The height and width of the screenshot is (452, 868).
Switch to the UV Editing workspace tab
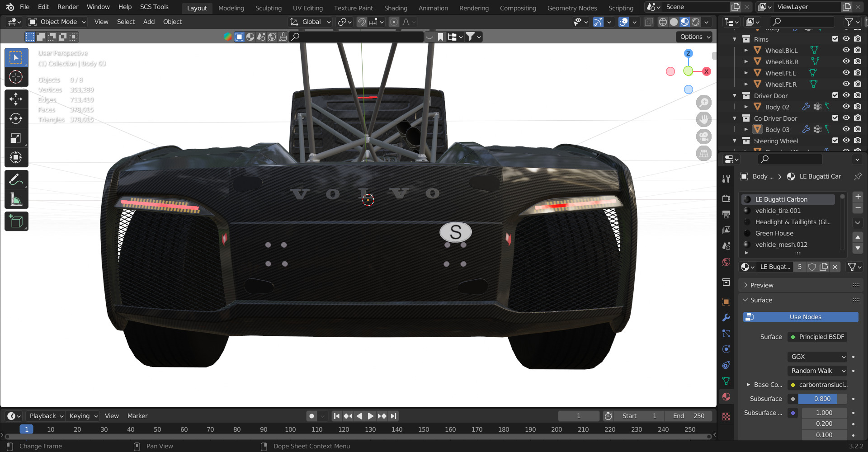point(307,8)
